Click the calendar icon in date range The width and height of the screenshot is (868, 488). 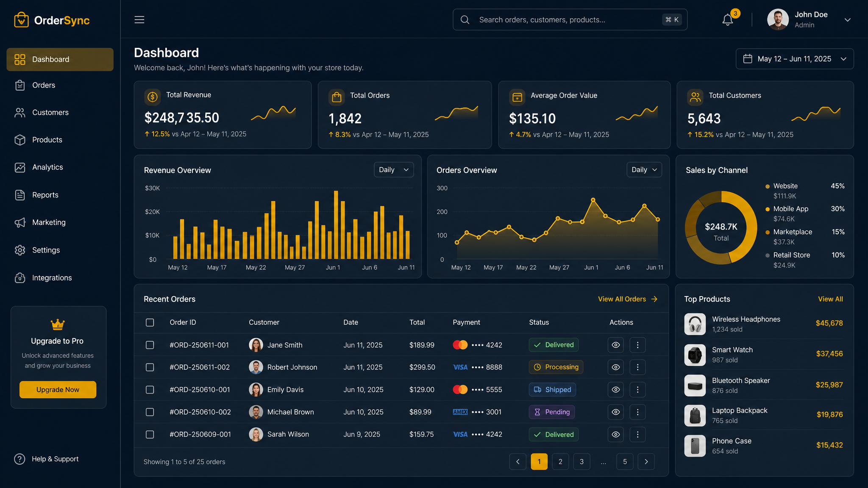(x=748, y=59)
